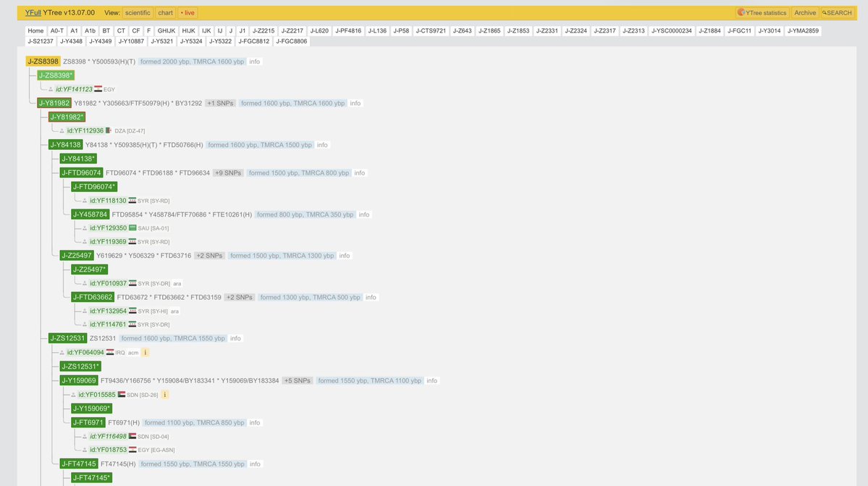Open sample id:YF112936
Viewport: 868px width, 486px height.
[x=85, y=130]
